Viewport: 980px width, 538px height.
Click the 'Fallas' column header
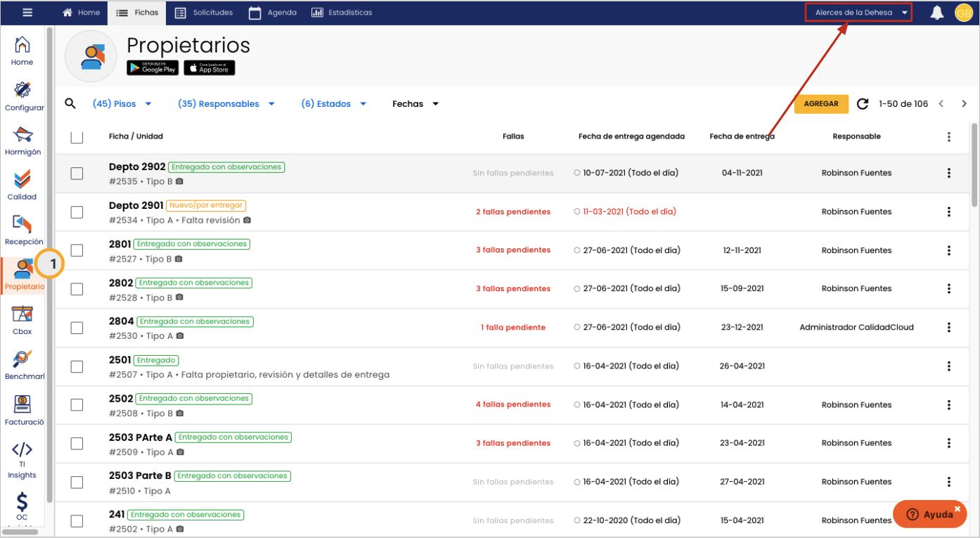click(x=513, y=136)
